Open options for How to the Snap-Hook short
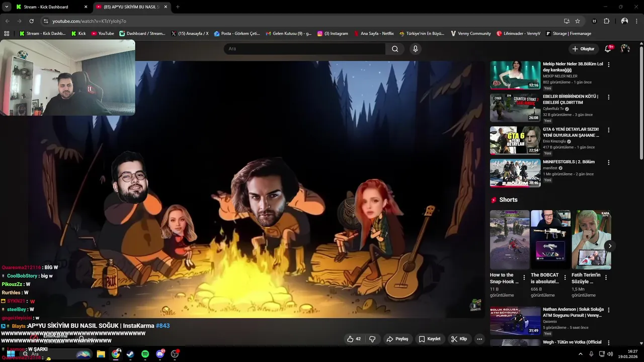644x362 pixels. [x=524, y=278]
